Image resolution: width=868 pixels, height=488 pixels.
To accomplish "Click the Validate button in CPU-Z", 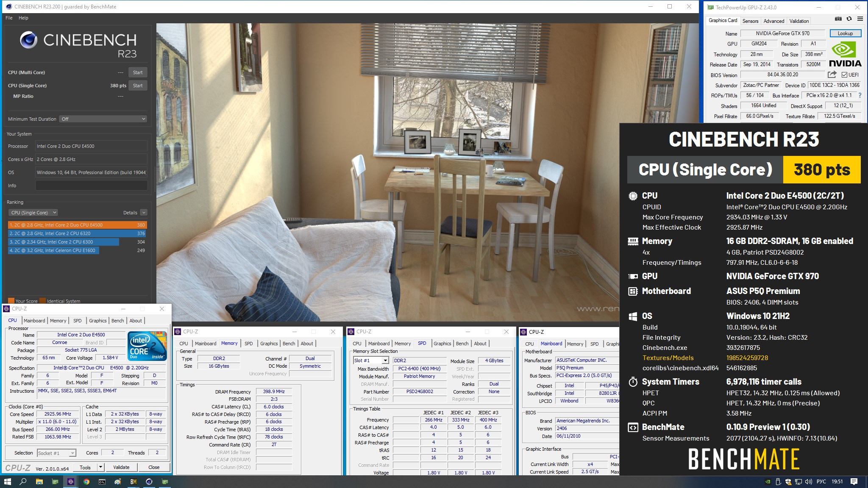I will pos(121,467).
